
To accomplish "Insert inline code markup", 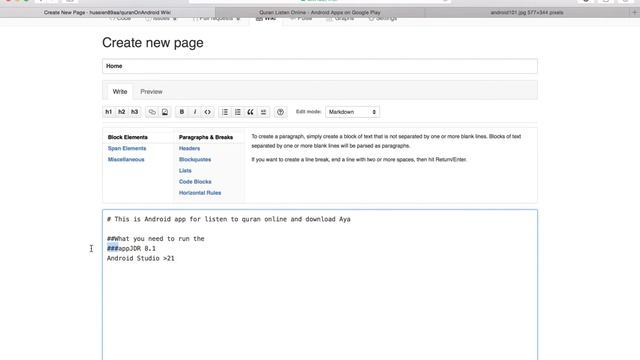I will 208,112.
